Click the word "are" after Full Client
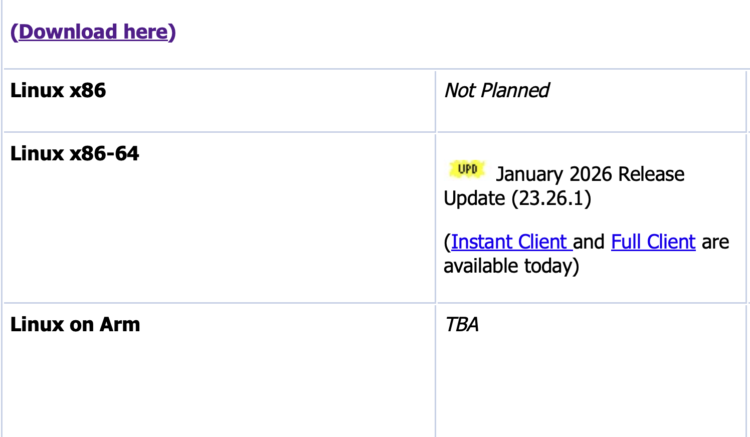 tap(715, 242)
